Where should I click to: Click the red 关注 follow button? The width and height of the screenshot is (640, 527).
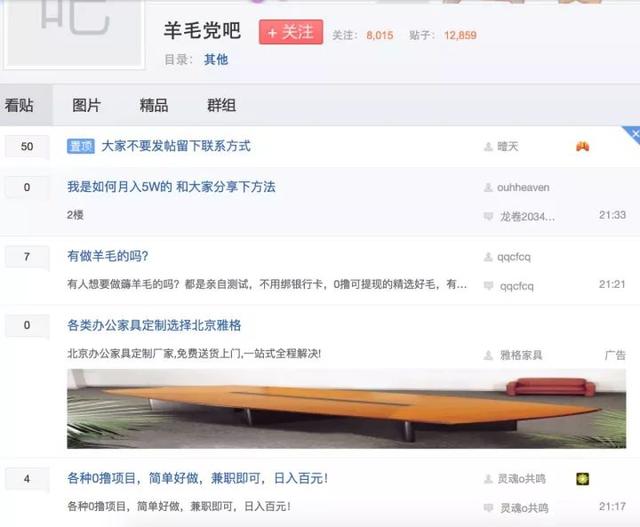click(291, 32)
